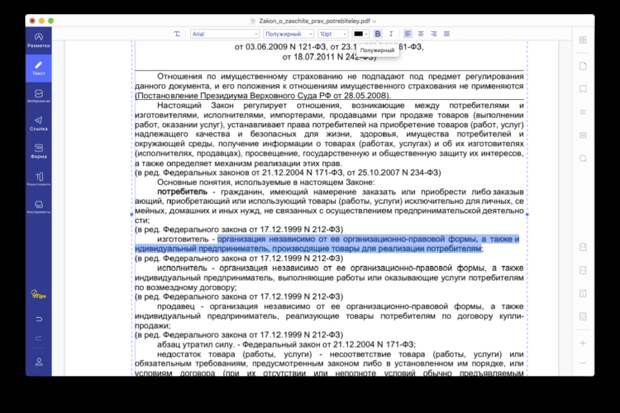Open the user account icon in sidebar

click(x=38, y=361)
